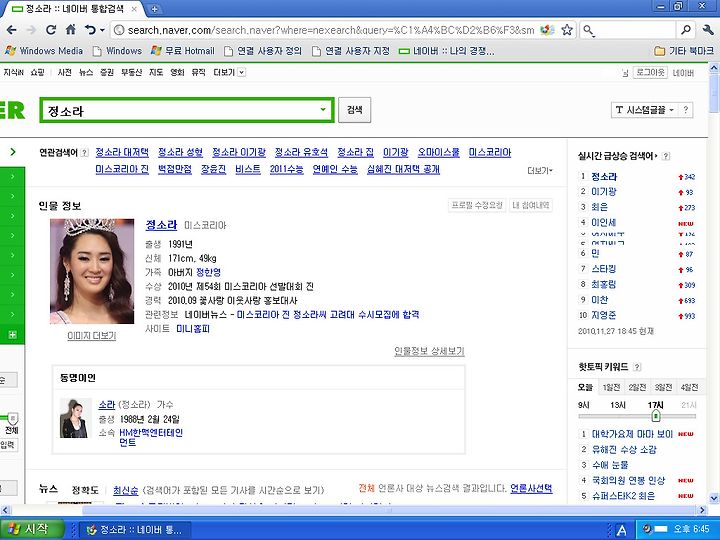Click the browser forward arrow
The image size is (720, 540).
(x=31, y=30)
